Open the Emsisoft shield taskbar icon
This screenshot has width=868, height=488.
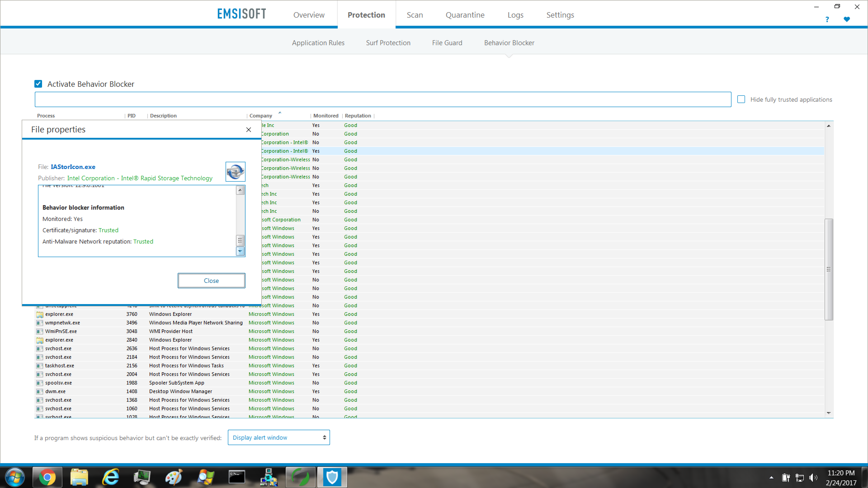[x=332, y=477]
